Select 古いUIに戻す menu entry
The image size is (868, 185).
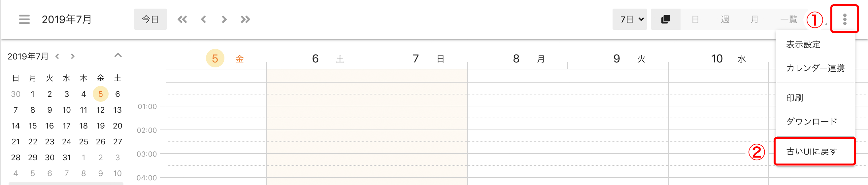point(815,151)
